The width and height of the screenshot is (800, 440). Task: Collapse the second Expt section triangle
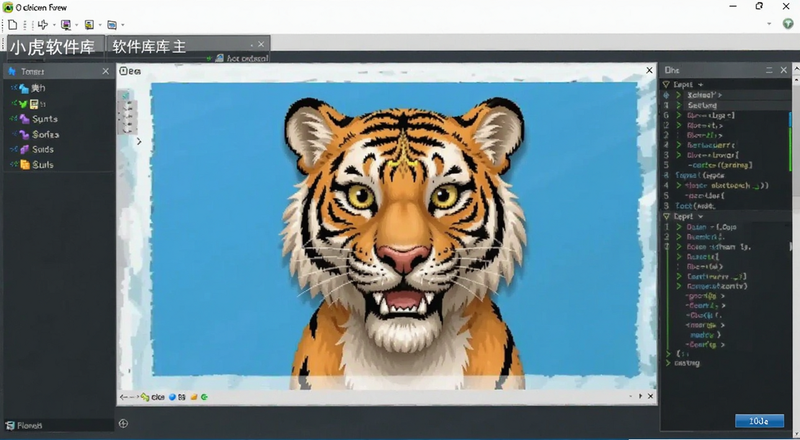coord(666,216)
